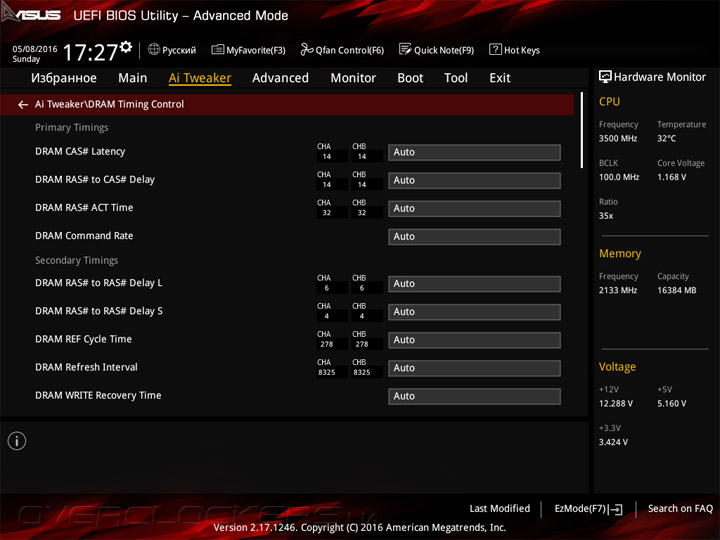
Task: Click the '1.168 V' core voltage value
Action: pyautogui.click(x=671, y=177)
